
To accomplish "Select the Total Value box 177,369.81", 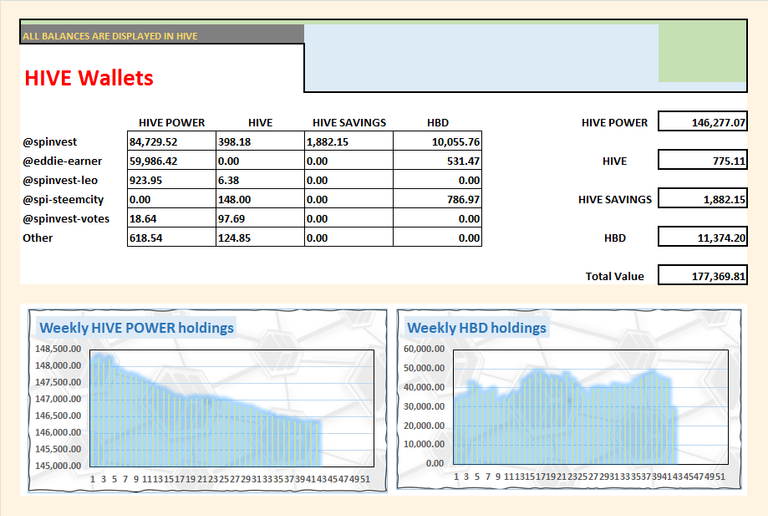I will tap(702, 275).
